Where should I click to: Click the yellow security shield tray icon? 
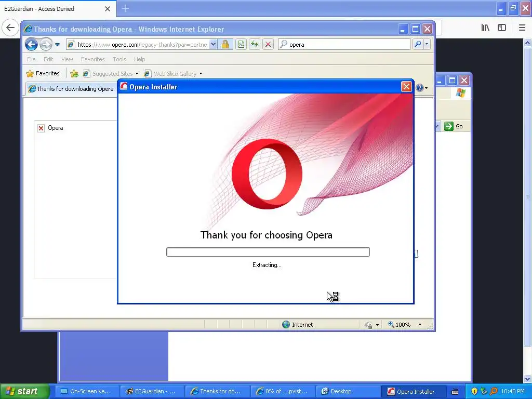(474, 391)
